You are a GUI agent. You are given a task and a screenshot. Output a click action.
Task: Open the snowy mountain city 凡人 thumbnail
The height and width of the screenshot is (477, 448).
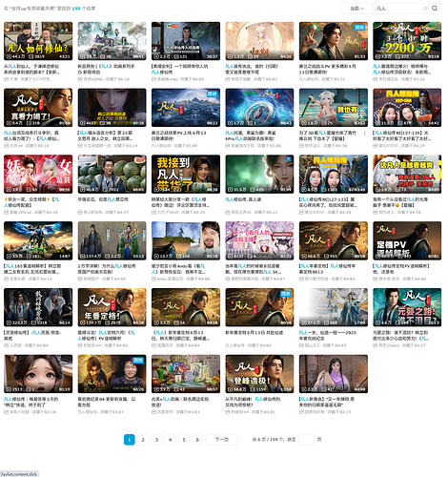point(186,108)
